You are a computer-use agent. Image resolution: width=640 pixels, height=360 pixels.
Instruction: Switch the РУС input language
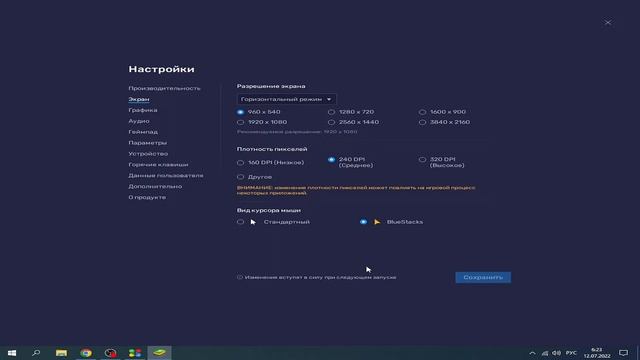(x=571, y=353)
